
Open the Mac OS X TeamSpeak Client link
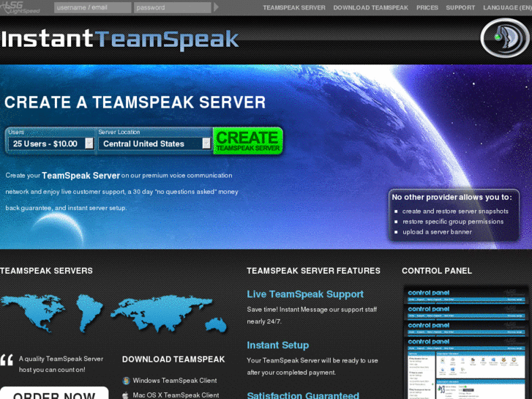[x=176, y=395]
